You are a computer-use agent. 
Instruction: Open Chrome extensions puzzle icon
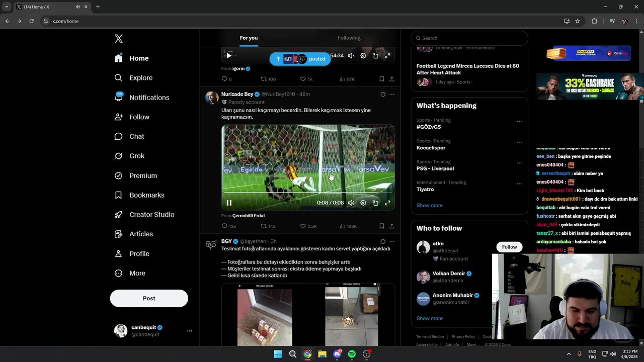click(x=595, y=21)
